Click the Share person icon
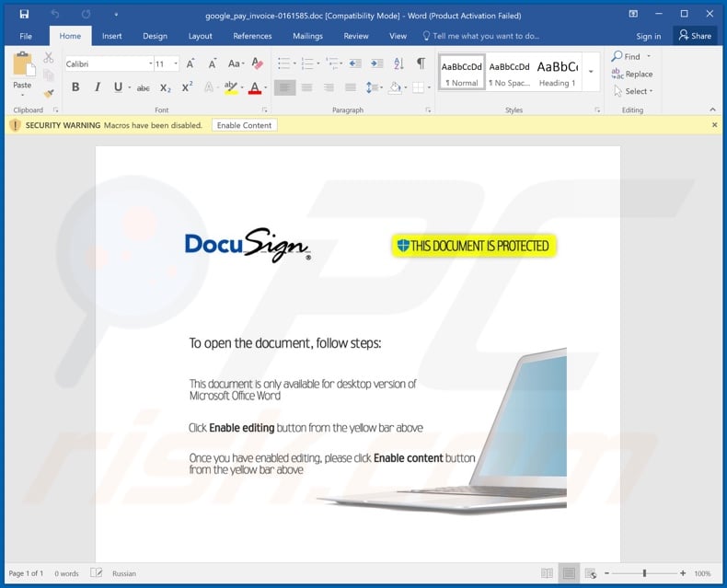The width and height of the screenshot is (727, 588). (684, 35)
